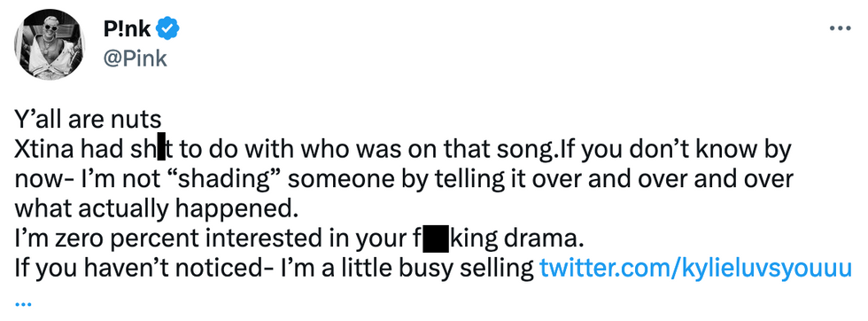Follow the twitter.com/kylieluvsyouuu link
The height and width of the screenshot is (321, 868).
coord(694,270)
